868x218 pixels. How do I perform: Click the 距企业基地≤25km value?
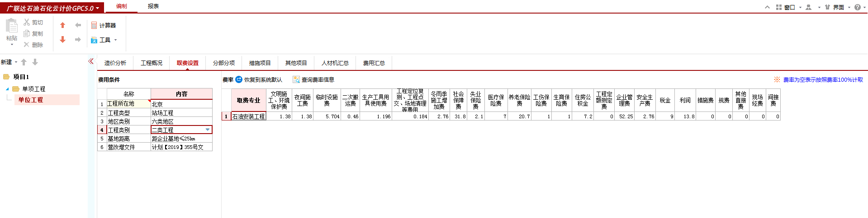(x=181, y=139)
